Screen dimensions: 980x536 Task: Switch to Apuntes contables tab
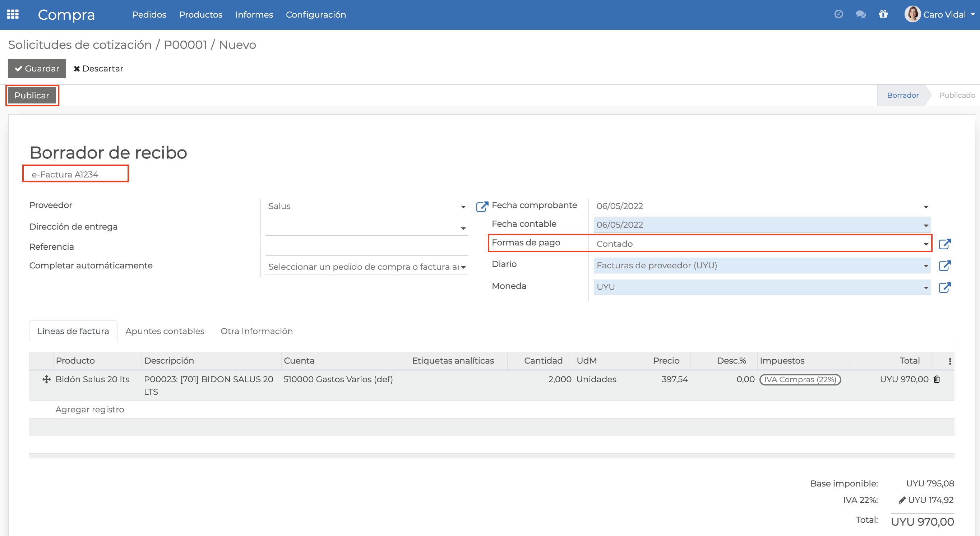click(165, 331)
